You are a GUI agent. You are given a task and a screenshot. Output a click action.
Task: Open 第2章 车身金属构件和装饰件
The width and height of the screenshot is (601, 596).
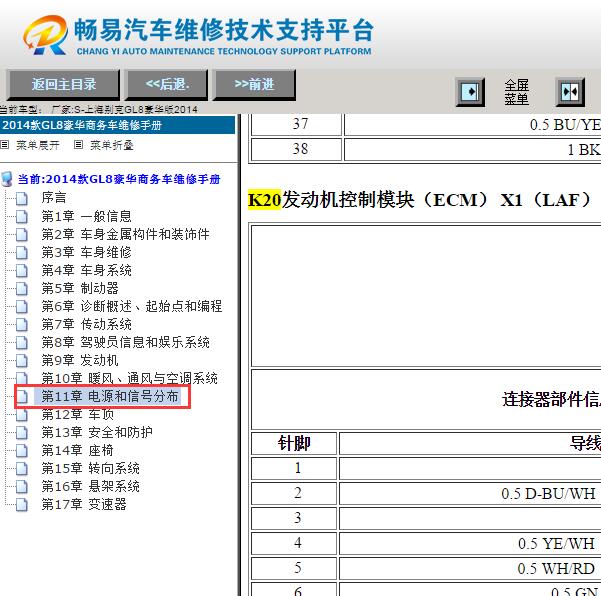pos(125,234)
